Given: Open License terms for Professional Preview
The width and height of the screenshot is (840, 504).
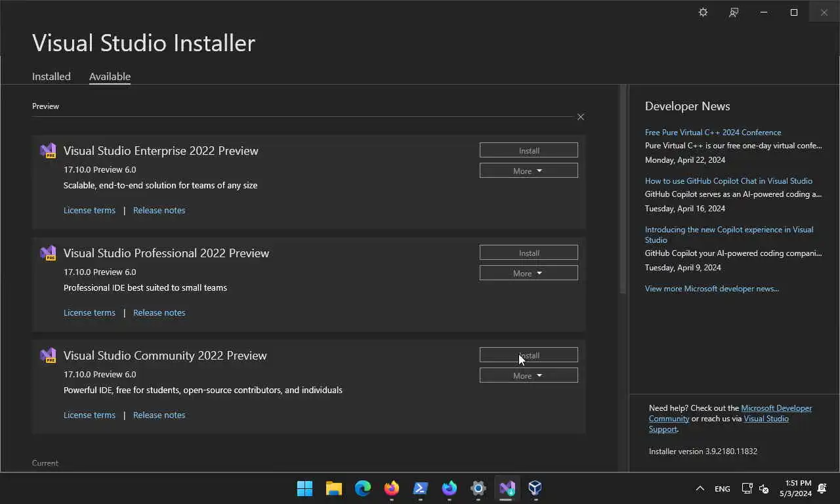Looking at the screenshot, I should 89,312.
